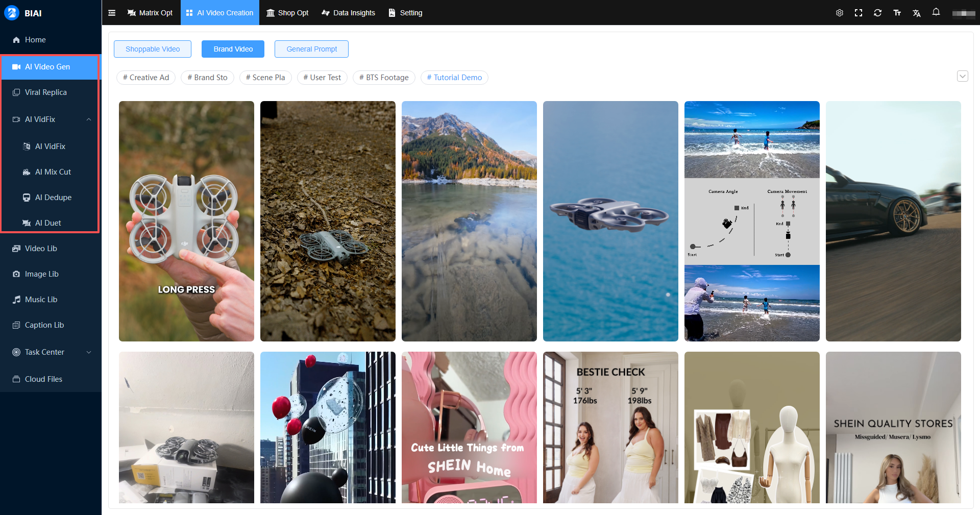Image resolution: width=980 pixels, height=515 pixels.
Task: Click the Shop Opt storefront icon
Action: click(271, 13)
